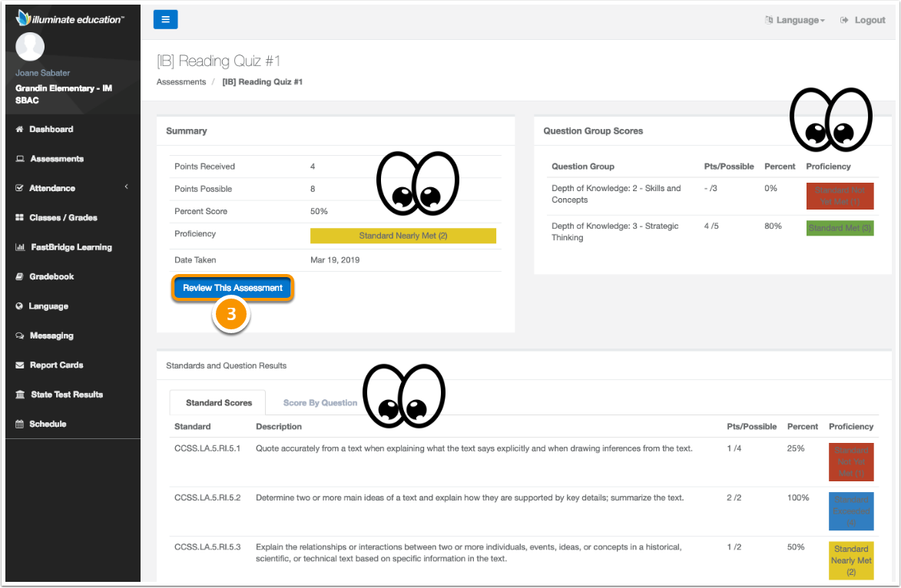Viewport: 901px width, 588px height.
Task: Click the 50% Percent Score value in Summary
Action: coord(319,211)
